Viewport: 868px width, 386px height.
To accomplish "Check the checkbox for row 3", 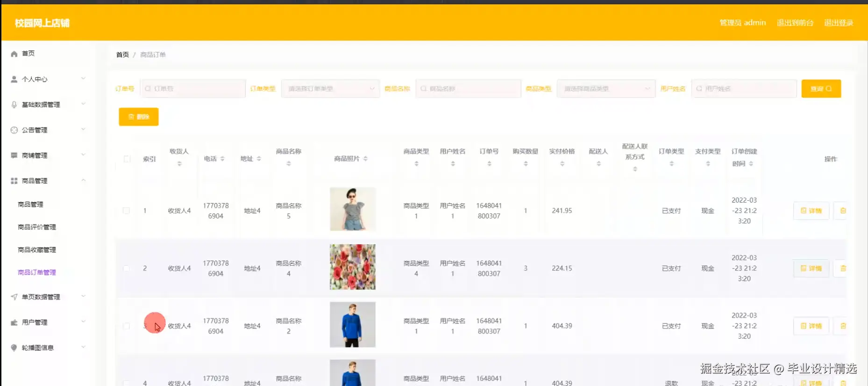I will 126,326.
